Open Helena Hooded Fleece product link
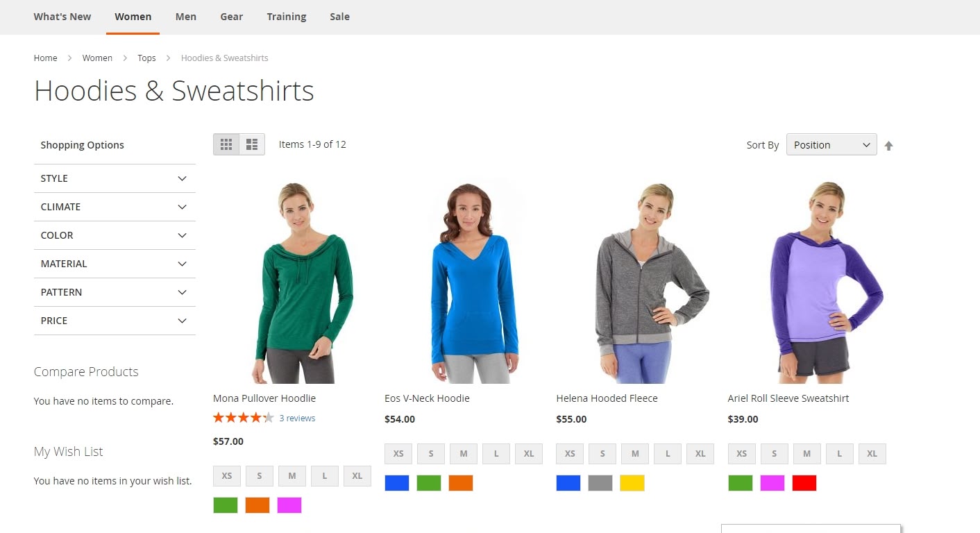 (x=607, y=398)
